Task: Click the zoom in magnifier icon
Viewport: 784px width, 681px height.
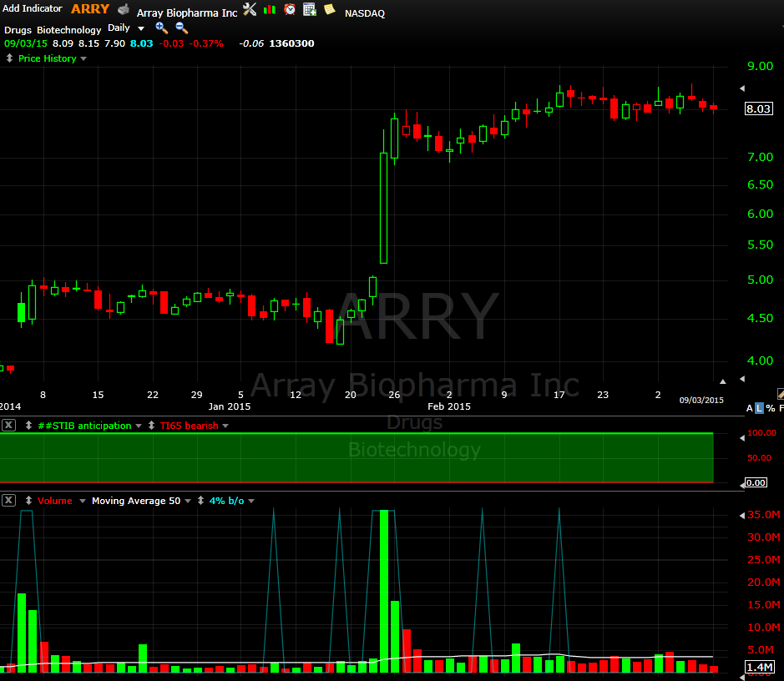Action: (x=161, y=28)
